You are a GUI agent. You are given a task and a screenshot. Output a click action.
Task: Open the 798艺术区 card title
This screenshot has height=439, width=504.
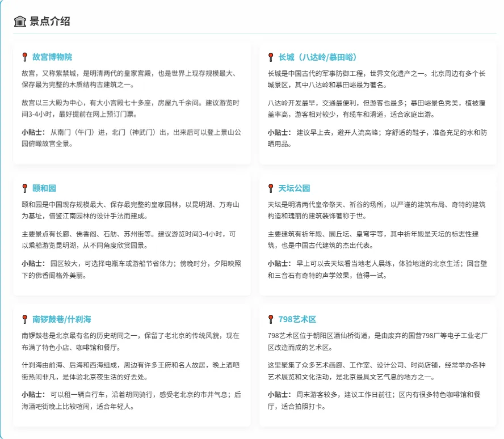[297, 319]
